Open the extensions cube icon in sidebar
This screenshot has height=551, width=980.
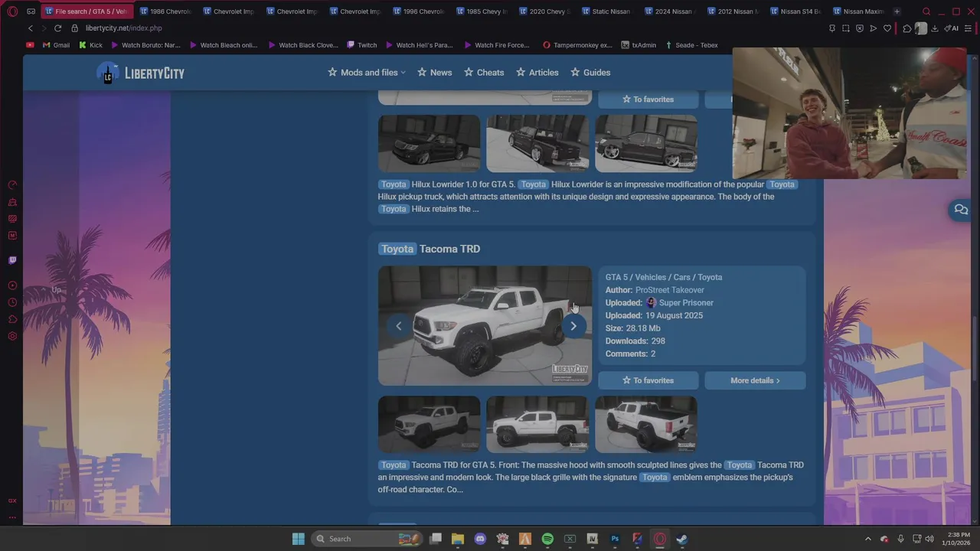tap(12, 319)
